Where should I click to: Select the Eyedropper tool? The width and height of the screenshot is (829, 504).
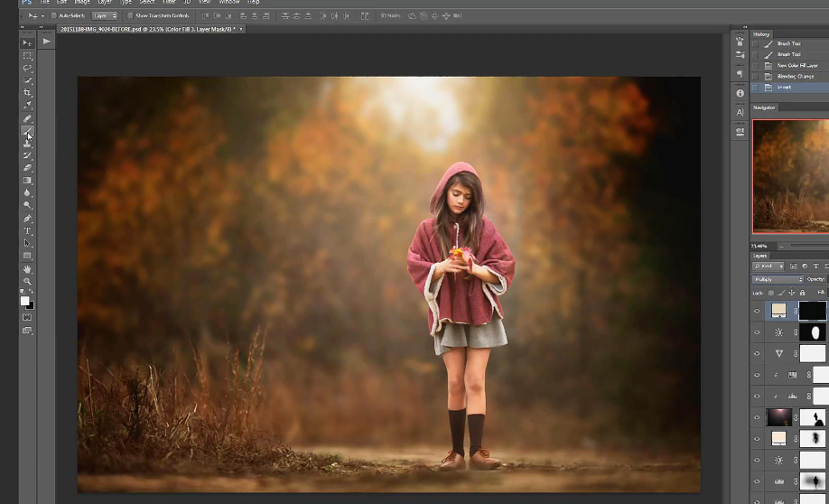[27, 106]
